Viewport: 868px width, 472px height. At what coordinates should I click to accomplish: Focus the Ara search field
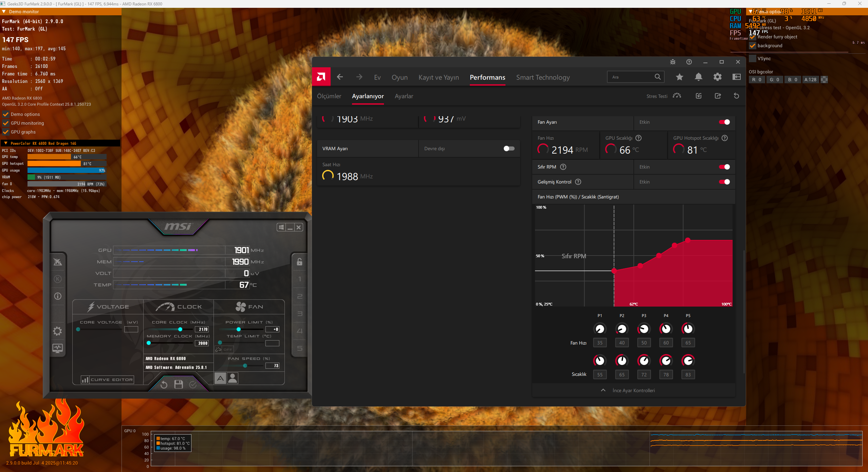pos(635,77)
